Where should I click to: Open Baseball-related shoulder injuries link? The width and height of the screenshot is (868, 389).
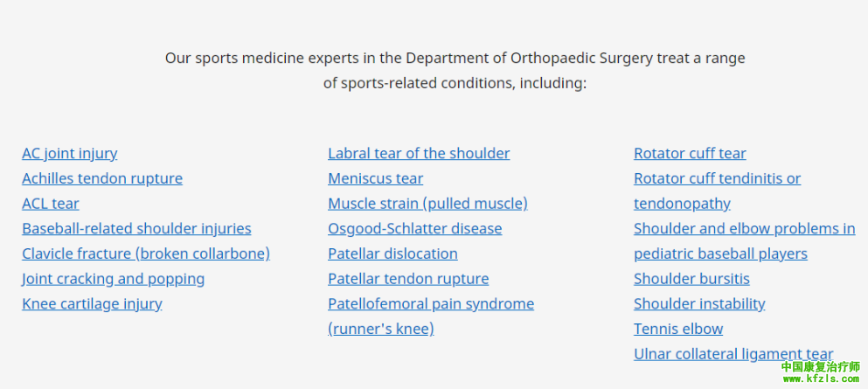tap(136, 228)
